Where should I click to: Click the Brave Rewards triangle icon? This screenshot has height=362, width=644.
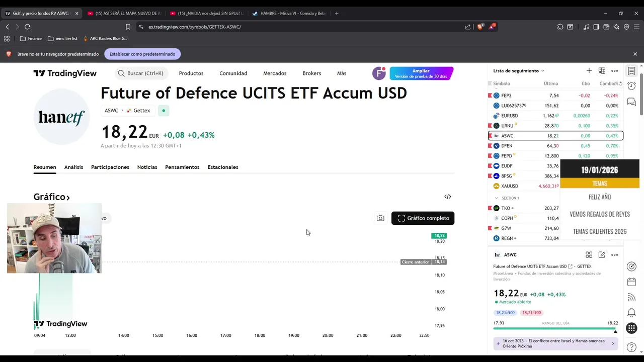(x=492, y=27)
